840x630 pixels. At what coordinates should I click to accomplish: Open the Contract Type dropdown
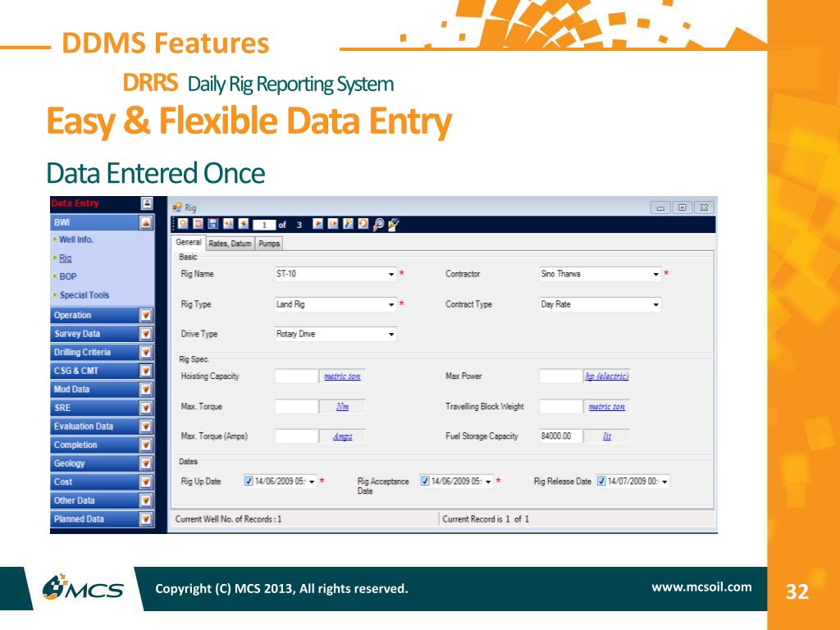[655, 304]
